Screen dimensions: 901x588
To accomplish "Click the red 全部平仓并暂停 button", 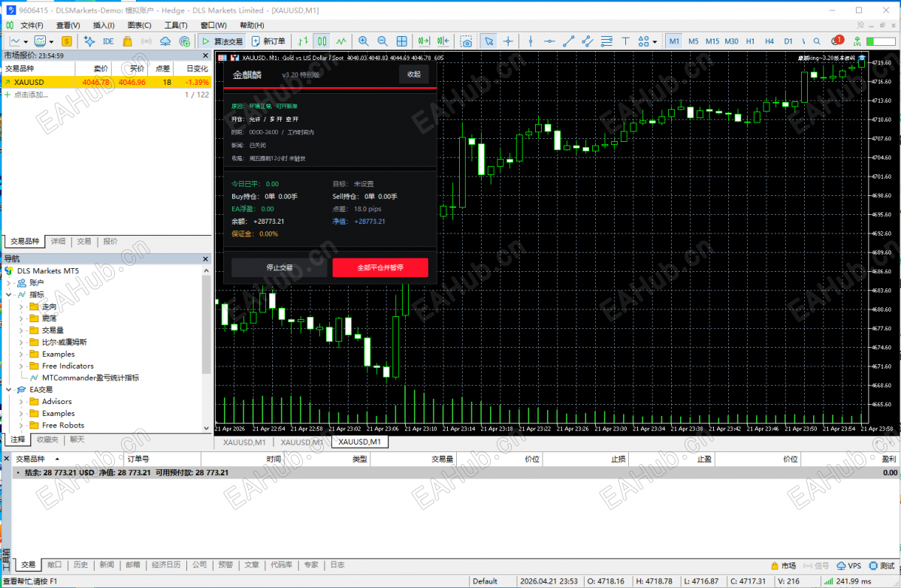I will coord(380,267).
